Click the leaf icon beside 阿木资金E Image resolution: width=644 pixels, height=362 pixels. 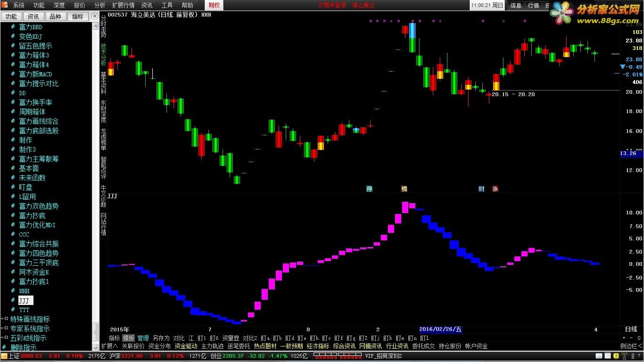click(13, 272)
